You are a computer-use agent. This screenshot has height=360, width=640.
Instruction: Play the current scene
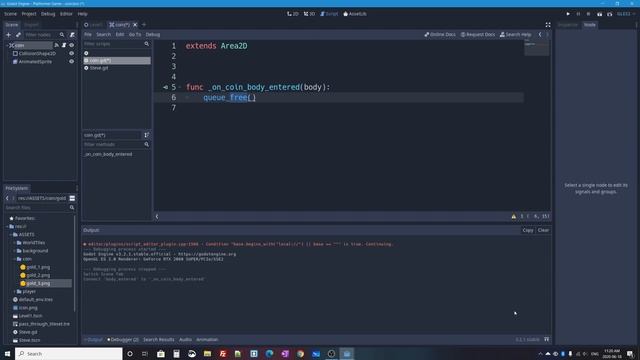599,14
